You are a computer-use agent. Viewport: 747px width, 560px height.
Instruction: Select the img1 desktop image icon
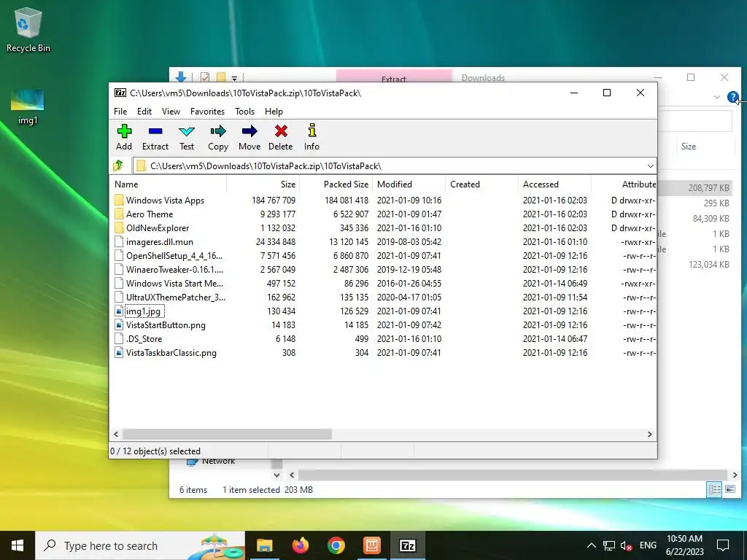(x=27, y=107)
